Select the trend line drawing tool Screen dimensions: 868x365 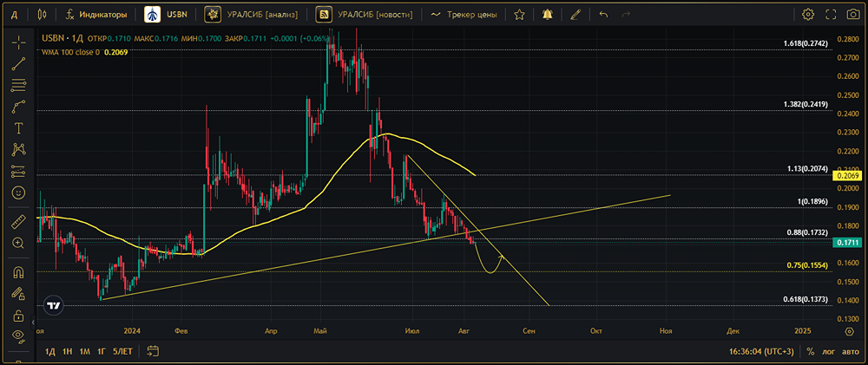pos(18,63)
